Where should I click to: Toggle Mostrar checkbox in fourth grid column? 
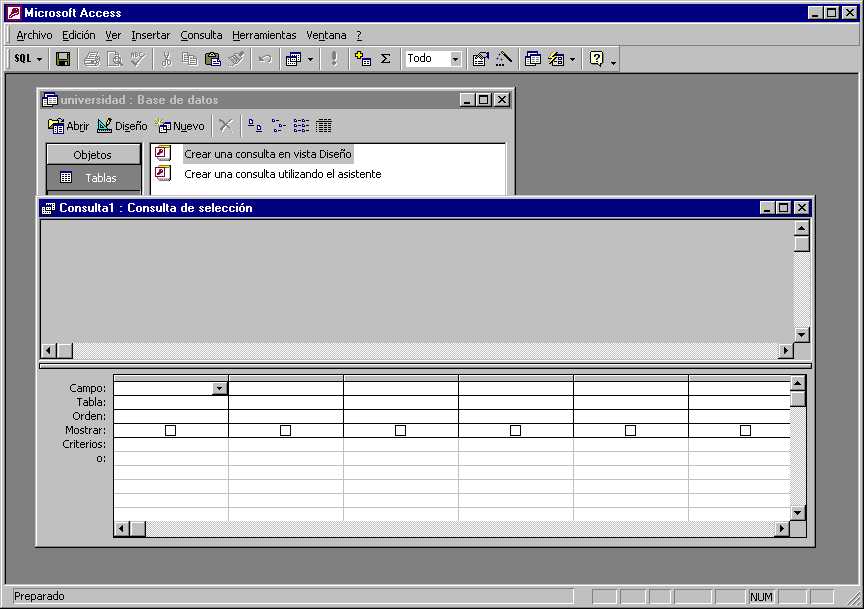point(515,430)
